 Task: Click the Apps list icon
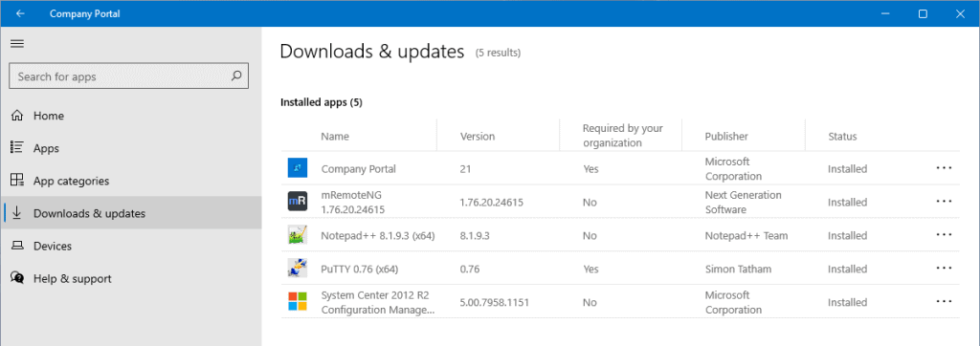point(17,148)
